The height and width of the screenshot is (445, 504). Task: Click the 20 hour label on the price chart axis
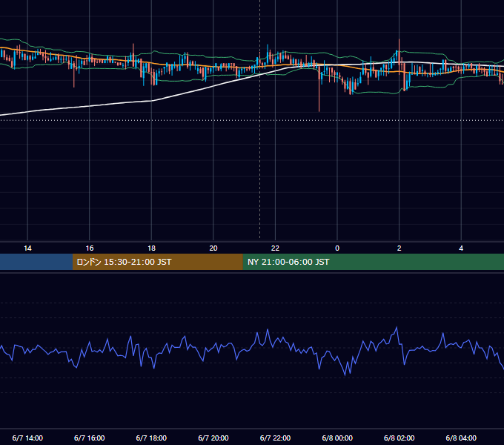click(213, 248)
